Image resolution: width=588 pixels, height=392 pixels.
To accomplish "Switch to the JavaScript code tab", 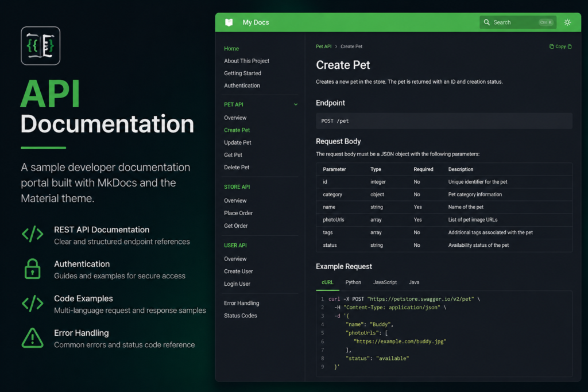I will 385,282.
